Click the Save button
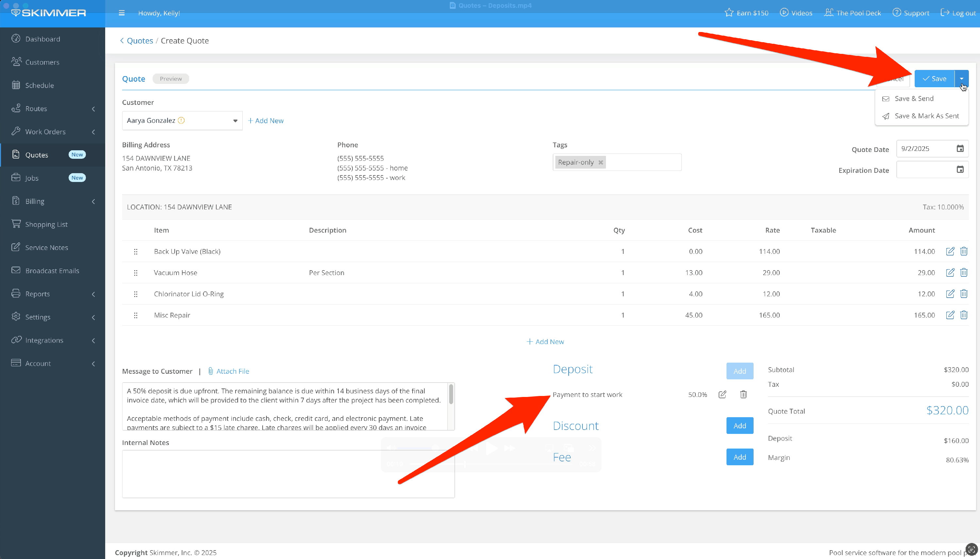 coord(934,79)
